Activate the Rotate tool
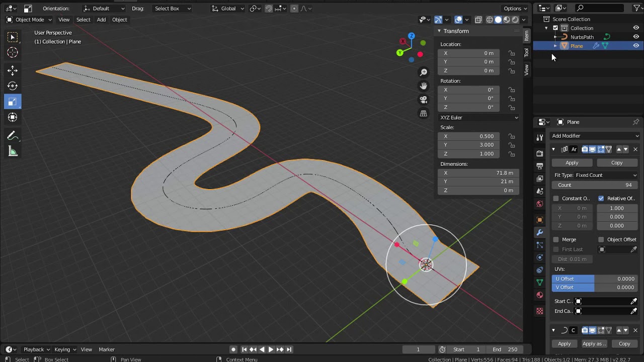644x362 pixels. tap(13, 86)
